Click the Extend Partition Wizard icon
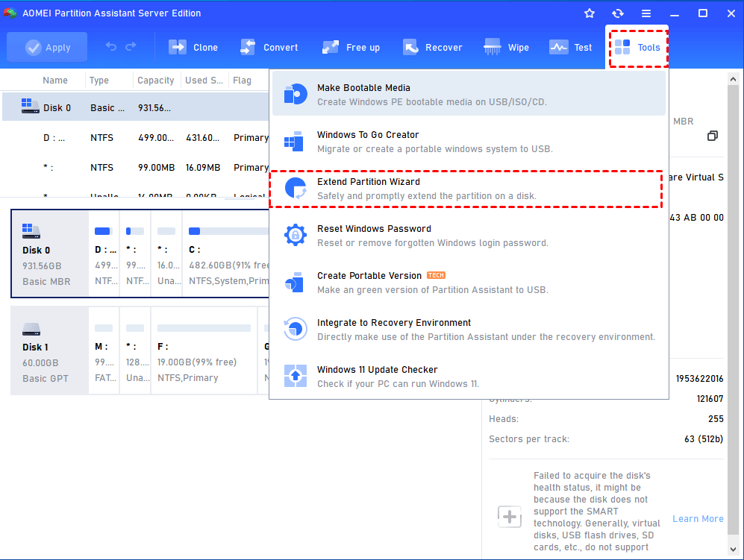 296,188
